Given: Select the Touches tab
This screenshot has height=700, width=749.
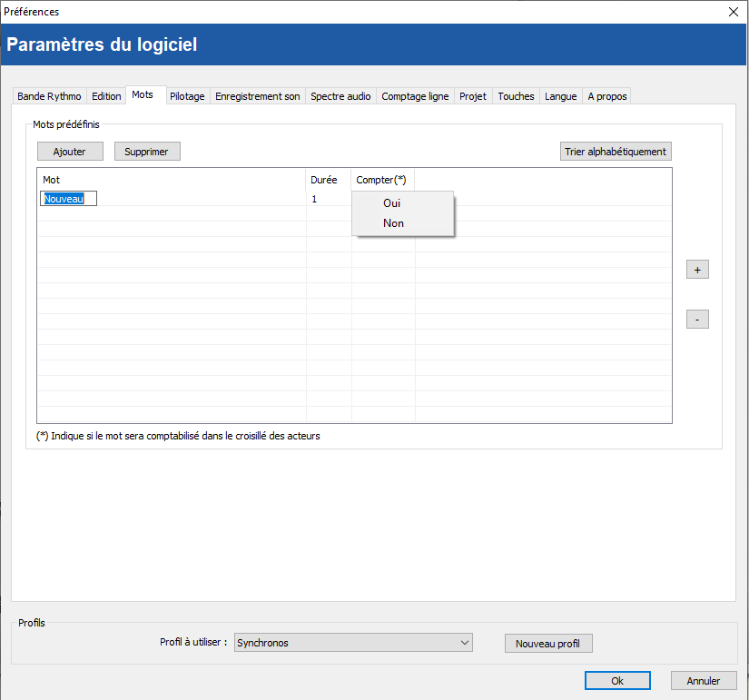Looking at the screenshot, I should [x=516, y=96].
